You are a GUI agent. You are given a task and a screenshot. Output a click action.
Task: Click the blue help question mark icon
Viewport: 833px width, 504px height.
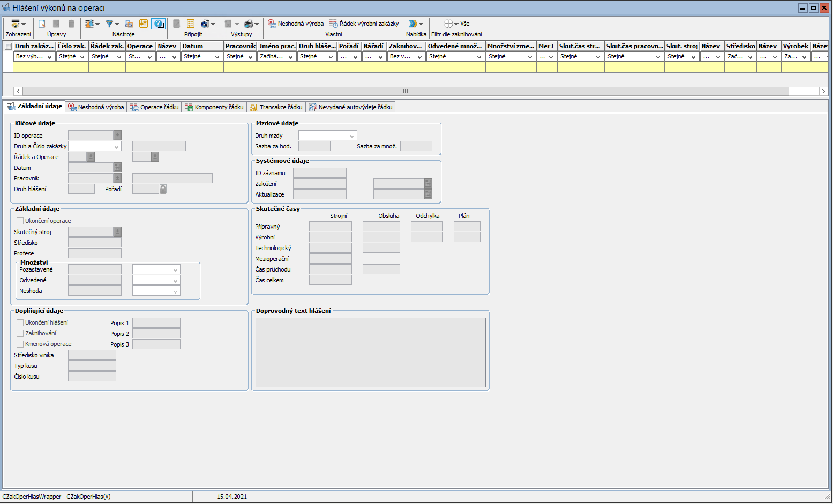coord(158,24)
